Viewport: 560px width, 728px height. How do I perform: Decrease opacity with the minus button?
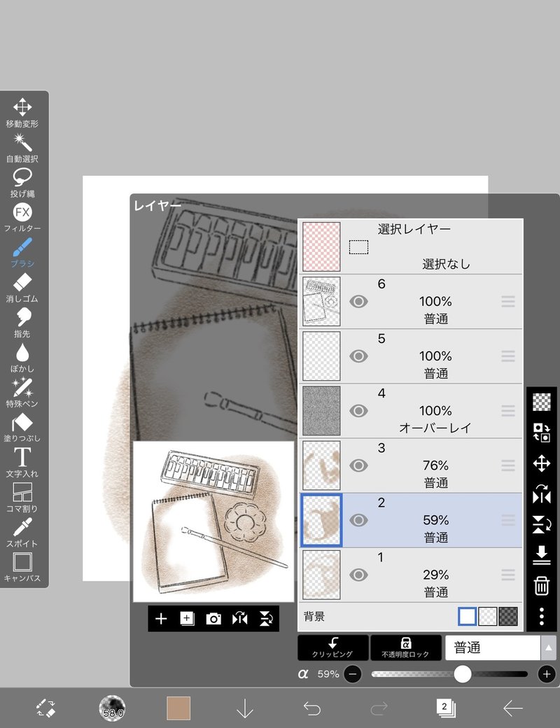353,673
